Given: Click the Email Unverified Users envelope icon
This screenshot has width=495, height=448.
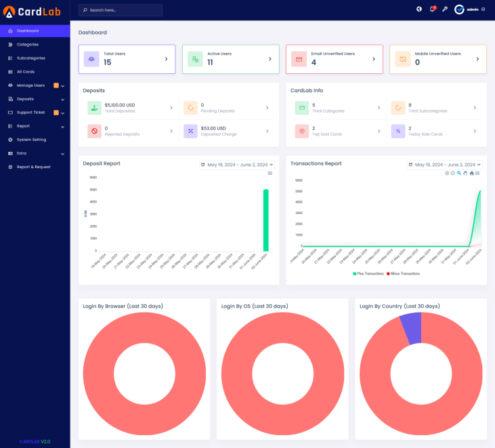Looking at the screenshot, I should 299,59.
